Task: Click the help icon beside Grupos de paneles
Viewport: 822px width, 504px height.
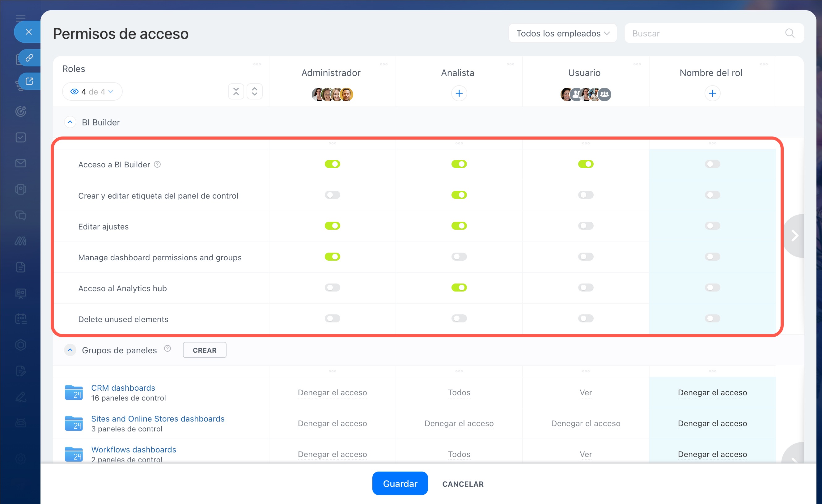Action: click(167, 349)
